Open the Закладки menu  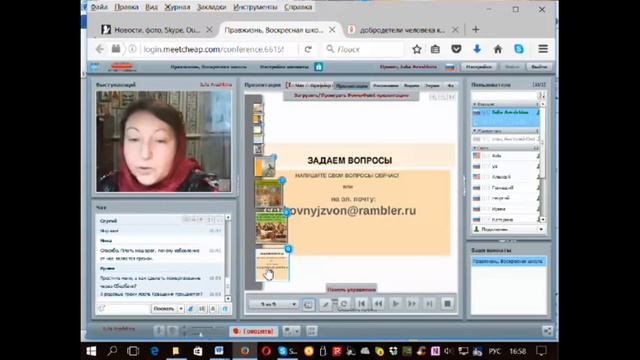pyautogui.click(x=211, y=7)
